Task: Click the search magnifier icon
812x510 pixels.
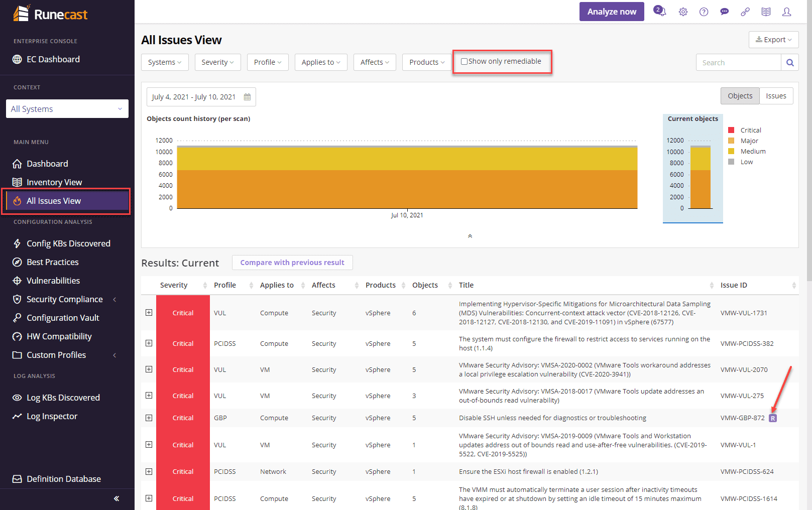Action: [789, 62]
